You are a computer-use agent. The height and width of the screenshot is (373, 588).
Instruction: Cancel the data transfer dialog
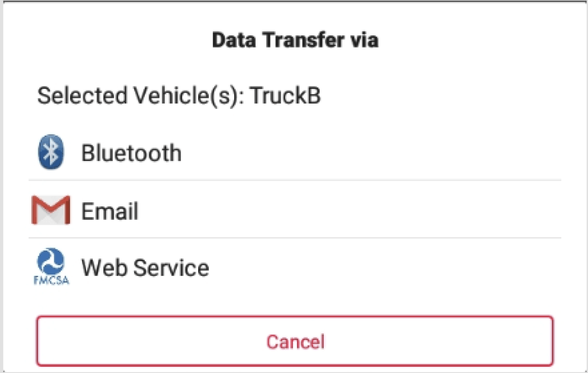295,341
